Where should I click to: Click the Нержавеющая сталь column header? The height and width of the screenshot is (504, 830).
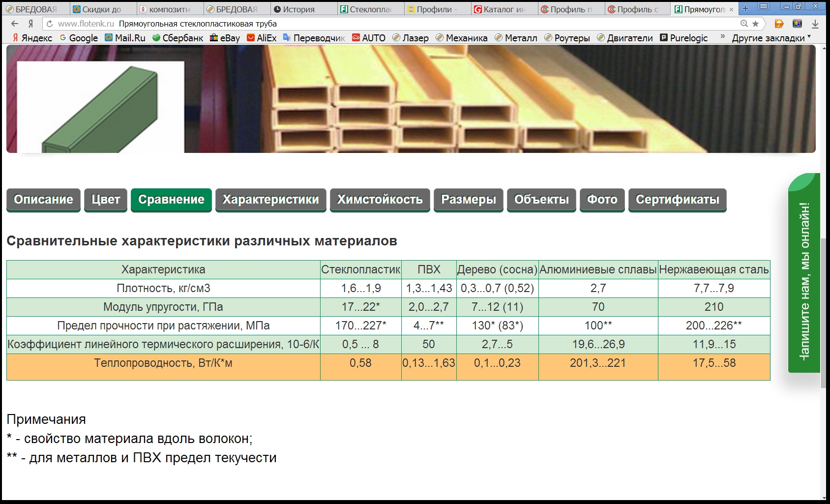[714, 269]
